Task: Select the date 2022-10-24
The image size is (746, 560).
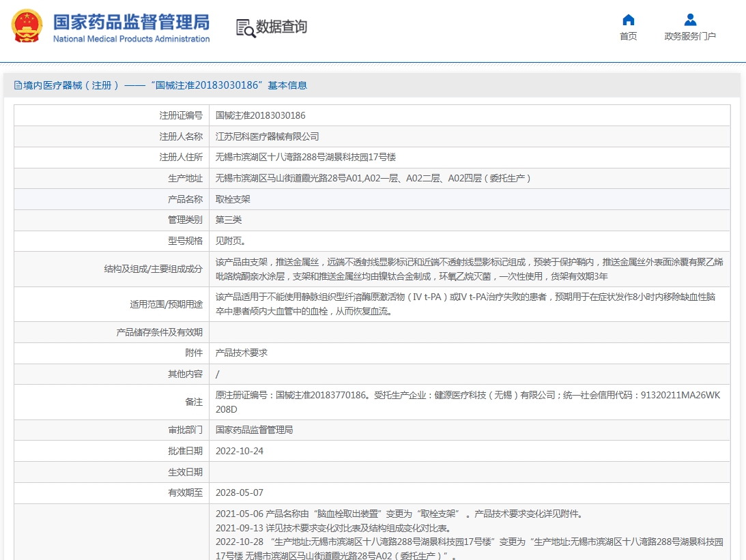Action: coord(240,451)
